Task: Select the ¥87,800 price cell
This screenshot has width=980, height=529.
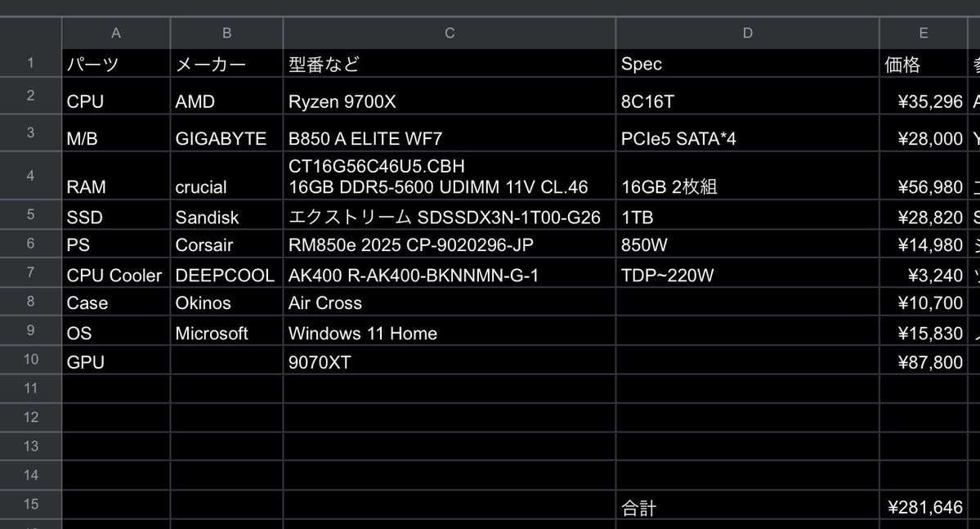Action: pos(923,360)
